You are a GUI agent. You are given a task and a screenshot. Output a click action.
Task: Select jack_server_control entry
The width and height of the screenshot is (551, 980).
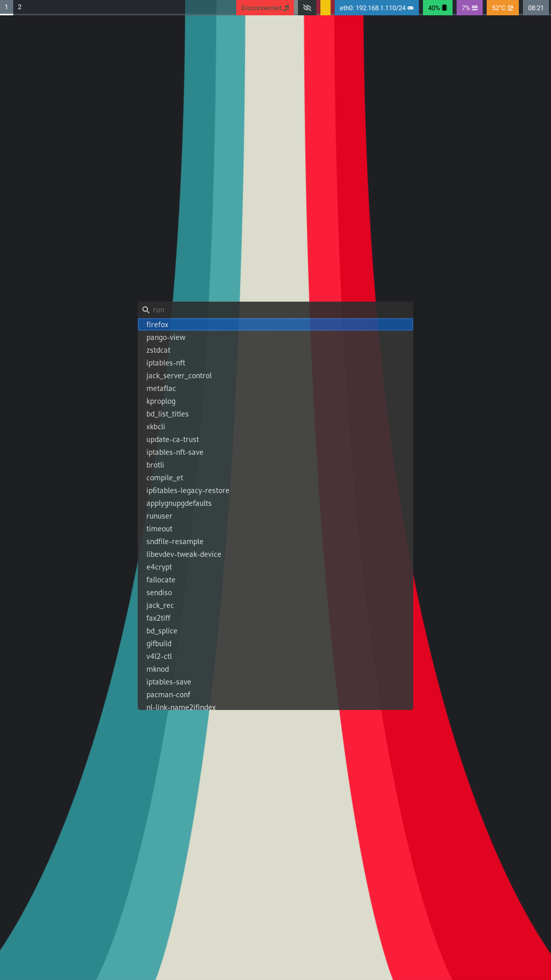point(275,376)
